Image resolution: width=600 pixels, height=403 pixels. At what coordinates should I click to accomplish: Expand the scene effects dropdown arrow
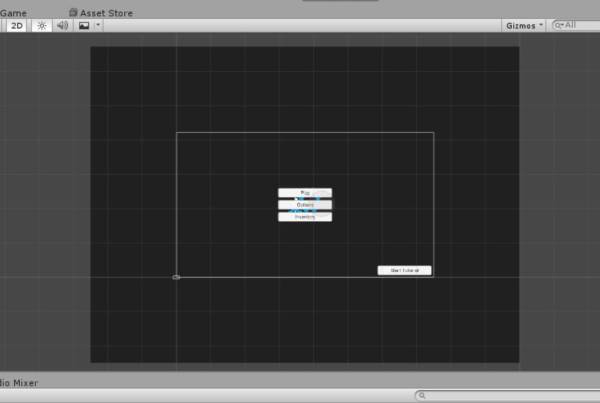click(97, 25)
